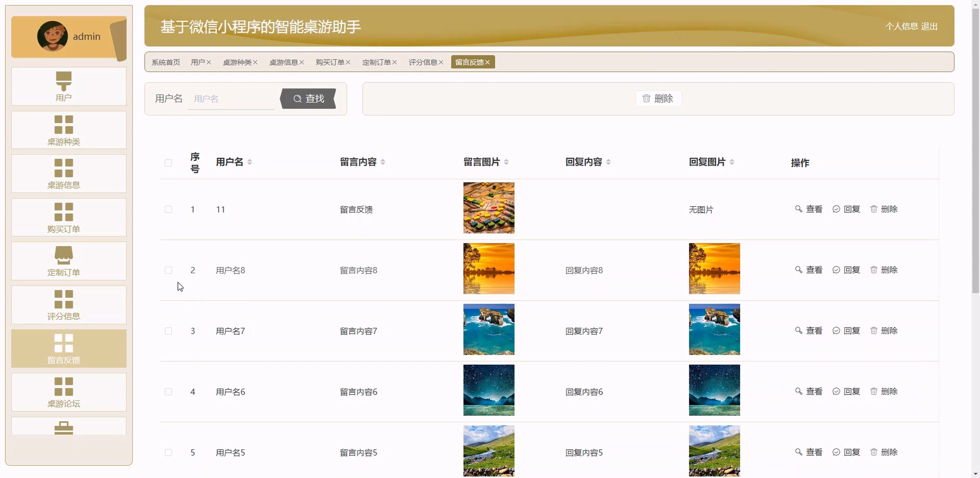980x478 pixels.
Task: Open the 用户 sidebar paintbrush icon
Action: 64,81
